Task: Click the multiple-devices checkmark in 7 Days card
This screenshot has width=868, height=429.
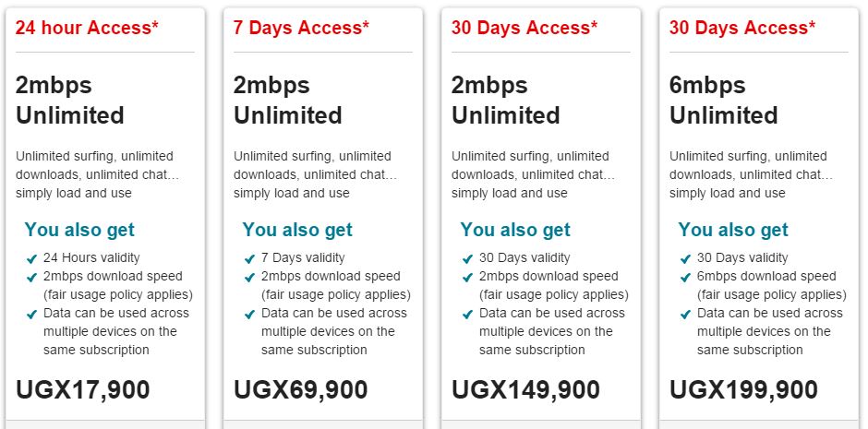Action: click(x=249, y=314)
